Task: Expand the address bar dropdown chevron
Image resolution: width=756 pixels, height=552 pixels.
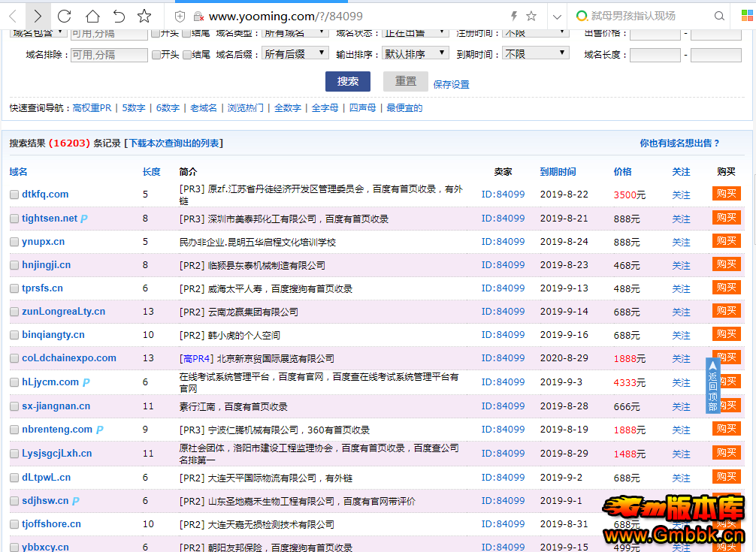Action: coord(557,17)
